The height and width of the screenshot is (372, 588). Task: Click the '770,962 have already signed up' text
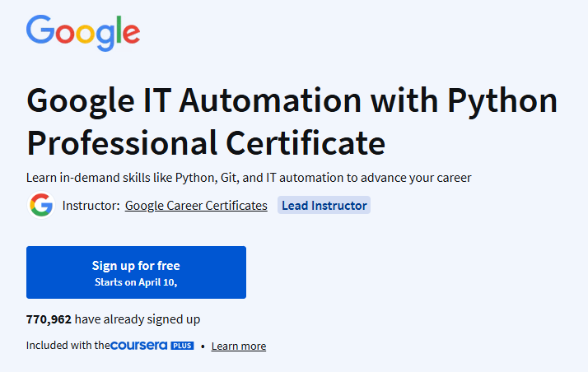click(113, 319)
